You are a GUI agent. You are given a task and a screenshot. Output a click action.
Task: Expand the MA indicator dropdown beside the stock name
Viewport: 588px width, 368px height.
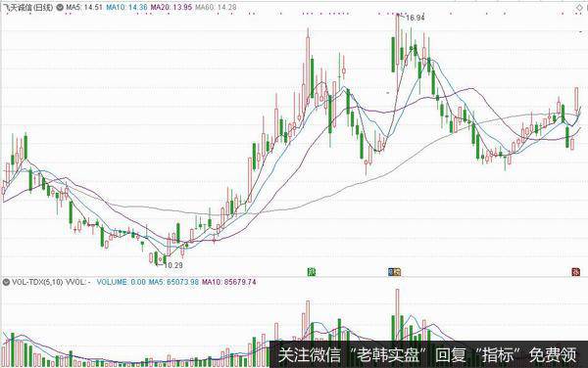pos(60,7)
